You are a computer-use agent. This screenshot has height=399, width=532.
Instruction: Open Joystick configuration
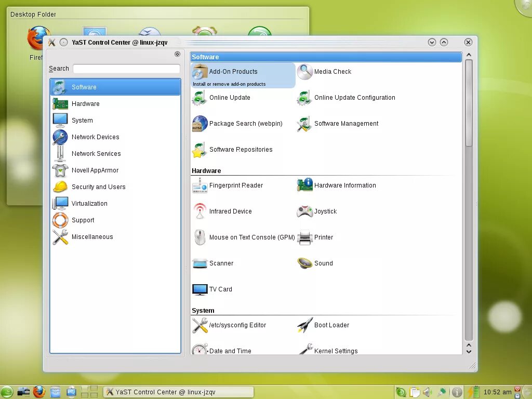coord(317,211)
